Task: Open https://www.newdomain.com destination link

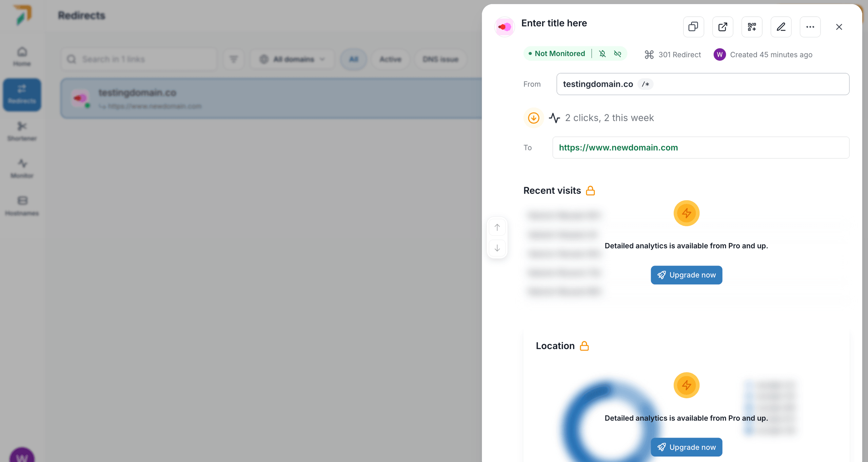Action: pyautogui.click(x=618, y=148)
